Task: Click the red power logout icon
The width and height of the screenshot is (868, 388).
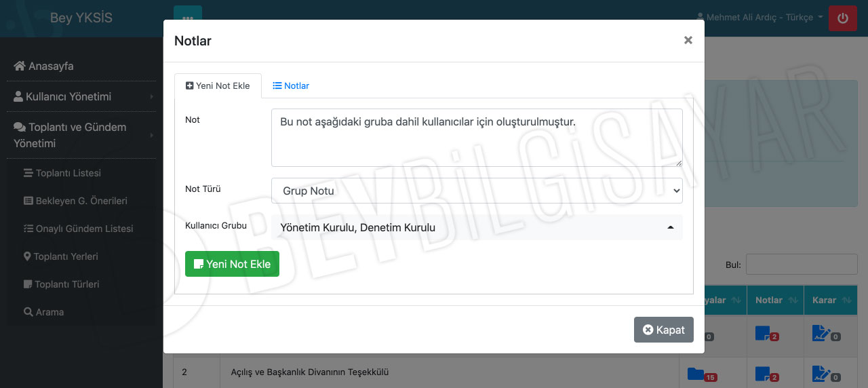Action: [x=842, y=18]
